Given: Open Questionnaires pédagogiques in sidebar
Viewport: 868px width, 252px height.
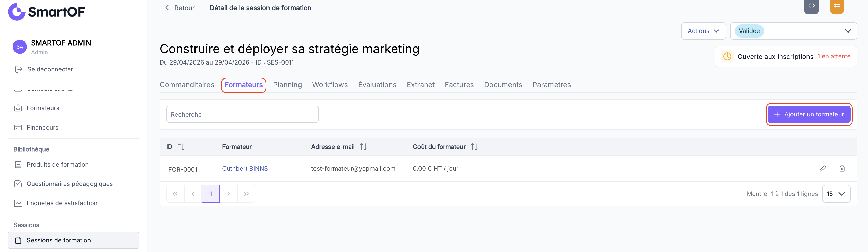Looking at the screenshot, I should click(x=70, y=184).
